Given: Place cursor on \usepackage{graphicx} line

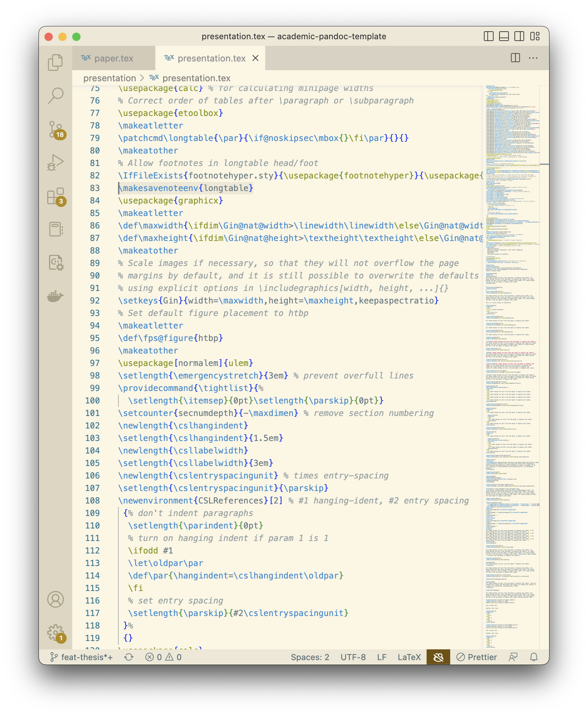Looking at the screenshot, I should [170, 201].
